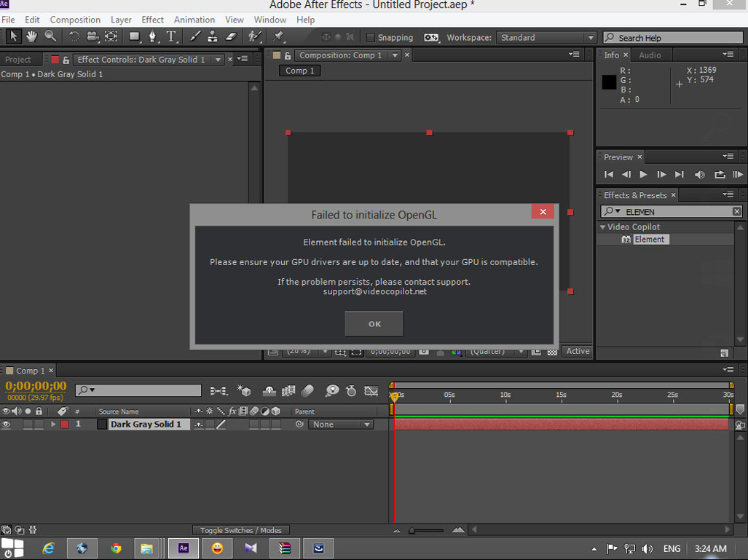Open the File menu

8,20
